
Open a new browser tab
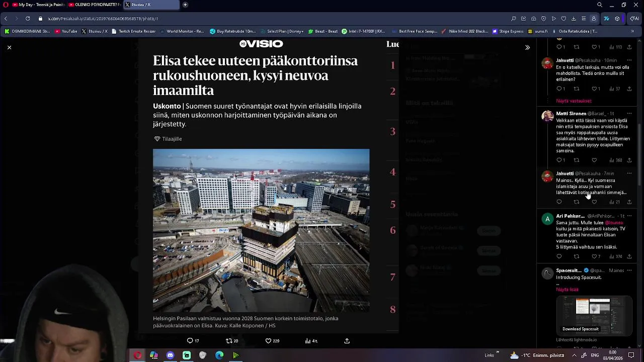tap(185, 5)
